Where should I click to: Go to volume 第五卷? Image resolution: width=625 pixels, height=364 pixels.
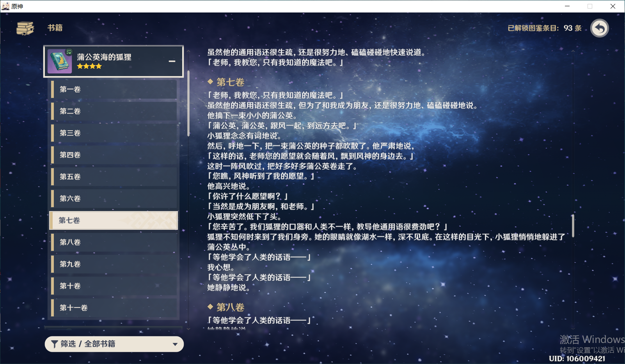pos(114,177)
